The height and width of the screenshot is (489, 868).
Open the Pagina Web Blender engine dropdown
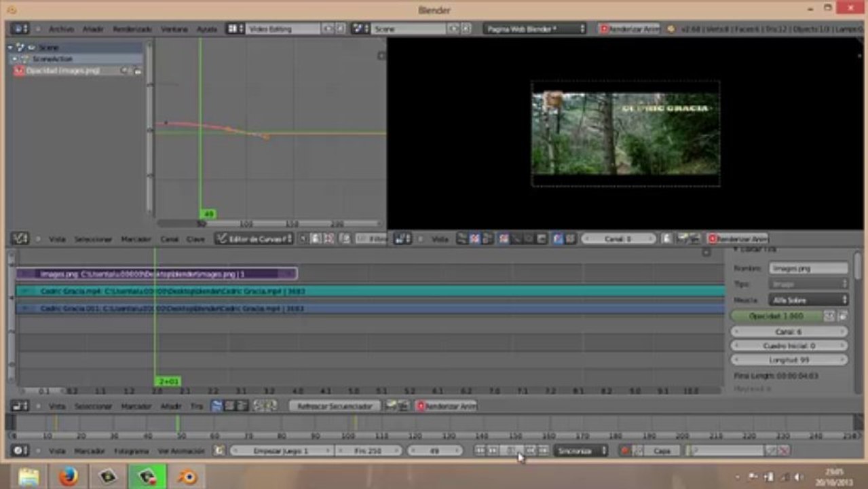point(535,29)
